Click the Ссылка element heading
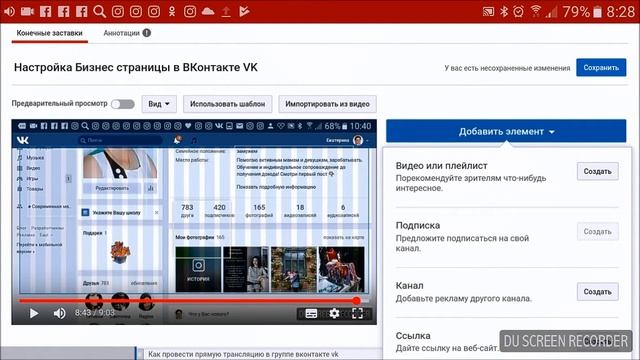This screenshot has height=360, width=640. click(x=413, y=336)
